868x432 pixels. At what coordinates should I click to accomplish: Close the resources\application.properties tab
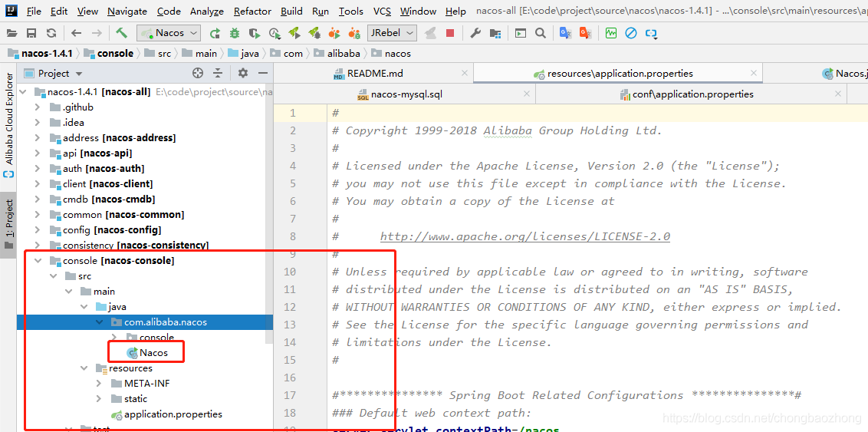(753, 74)
